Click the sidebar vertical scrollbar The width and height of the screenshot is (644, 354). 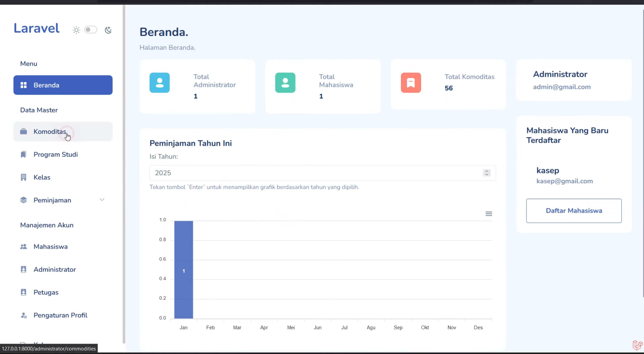[124, 174]
